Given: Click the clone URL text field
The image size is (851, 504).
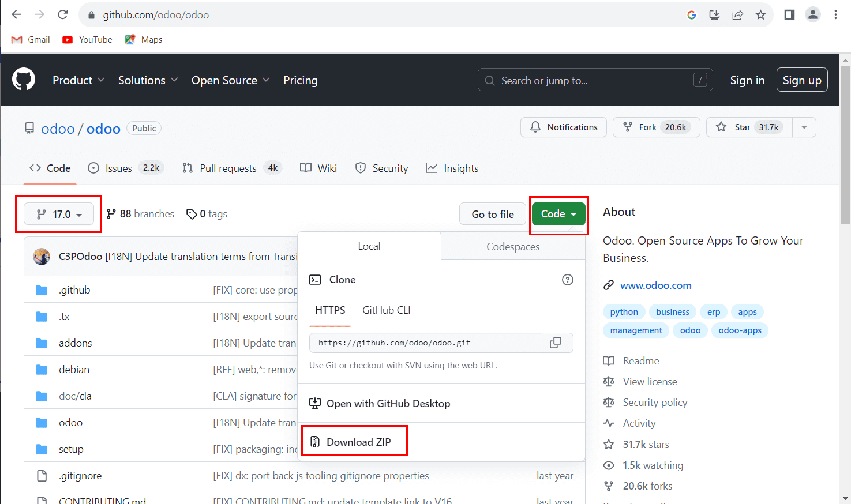Looking at the screenshot, I should 425,343.
